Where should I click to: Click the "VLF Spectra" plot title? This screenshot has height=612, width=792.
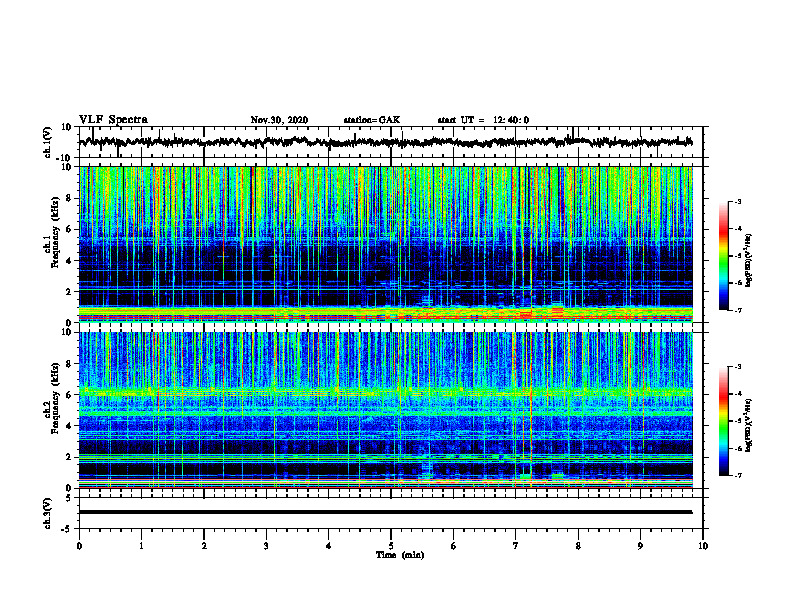tap(113, 120)
